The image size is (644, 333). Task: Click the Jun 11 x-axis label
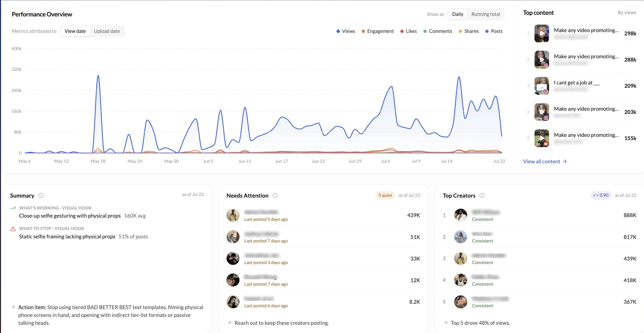(x=245, y=161)
